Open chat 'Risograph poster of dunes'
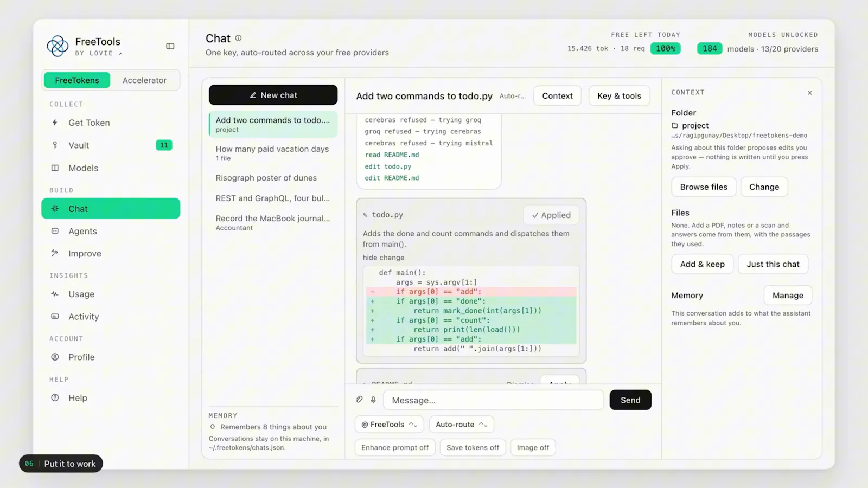 [x=273, y=178]
